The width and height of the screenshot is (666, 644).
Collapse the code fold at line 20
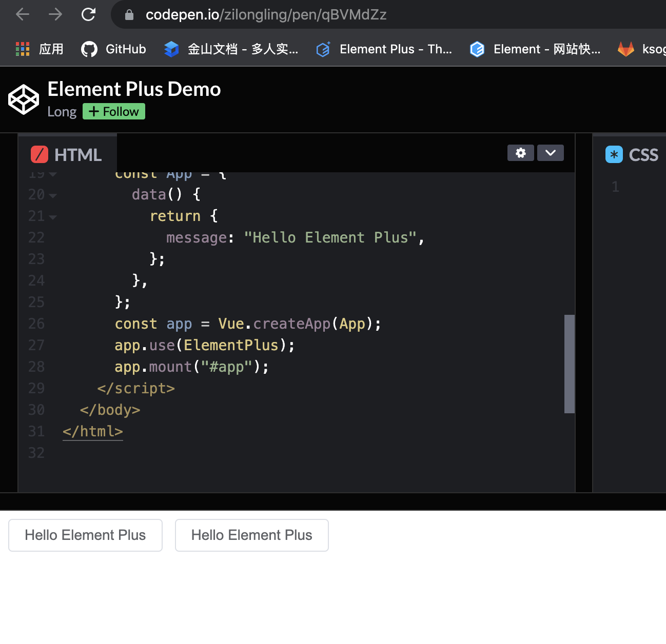point(54,195)
